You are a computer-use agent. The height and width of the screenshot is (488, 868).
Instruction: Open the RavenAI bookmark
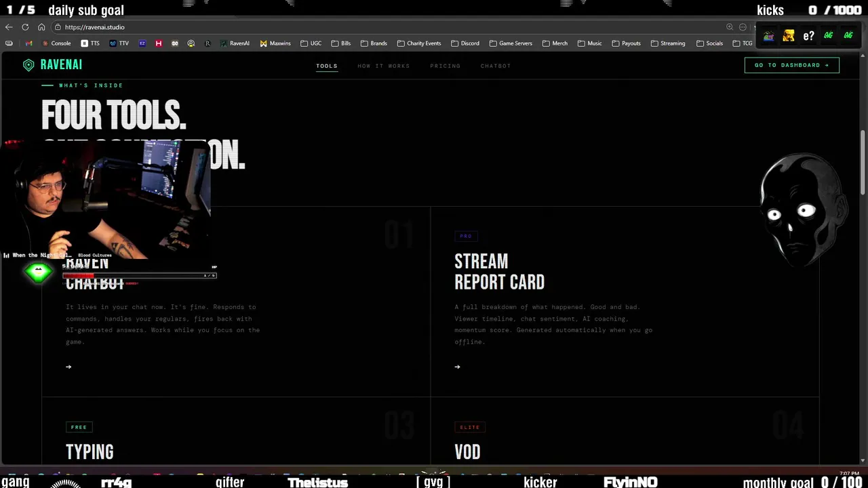coord(235,43)
